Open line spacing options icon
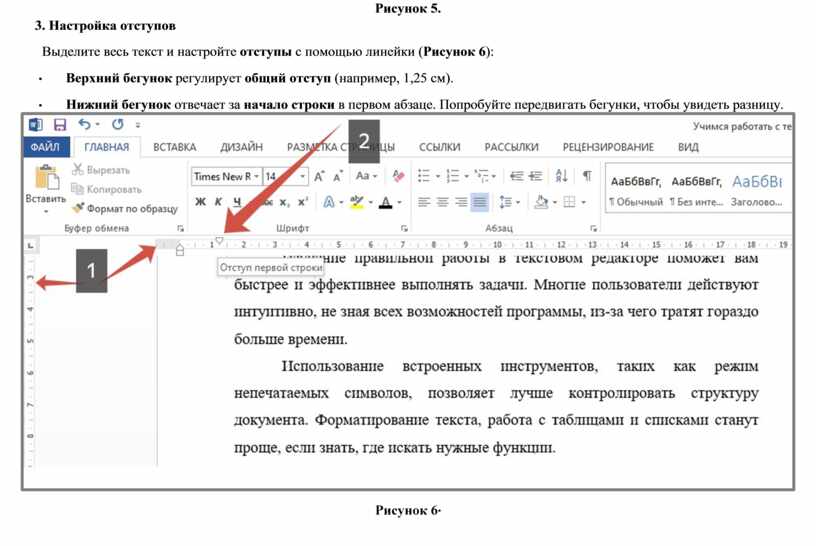Screen dimensions: 816x546 click(x=505, y=202)
